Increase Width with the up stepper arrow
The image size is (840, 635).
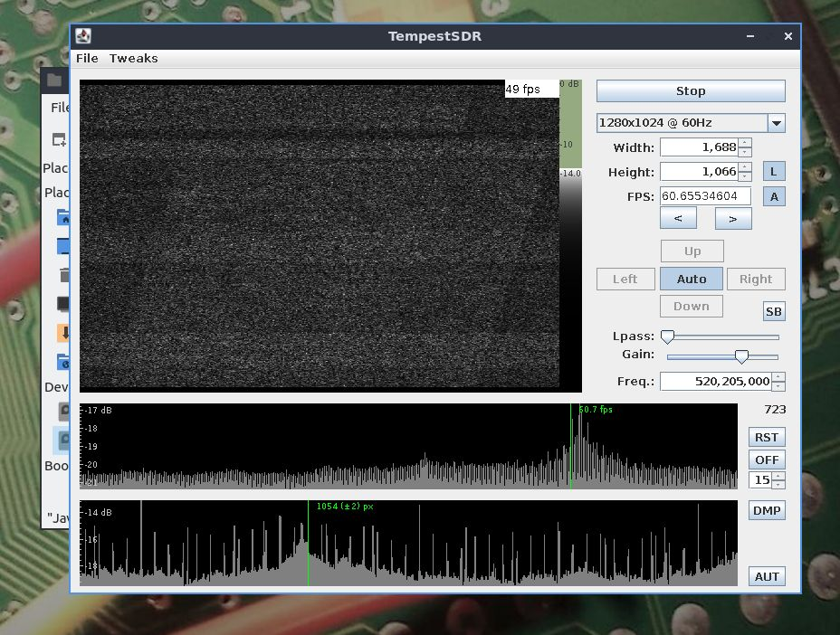[745, 143]
